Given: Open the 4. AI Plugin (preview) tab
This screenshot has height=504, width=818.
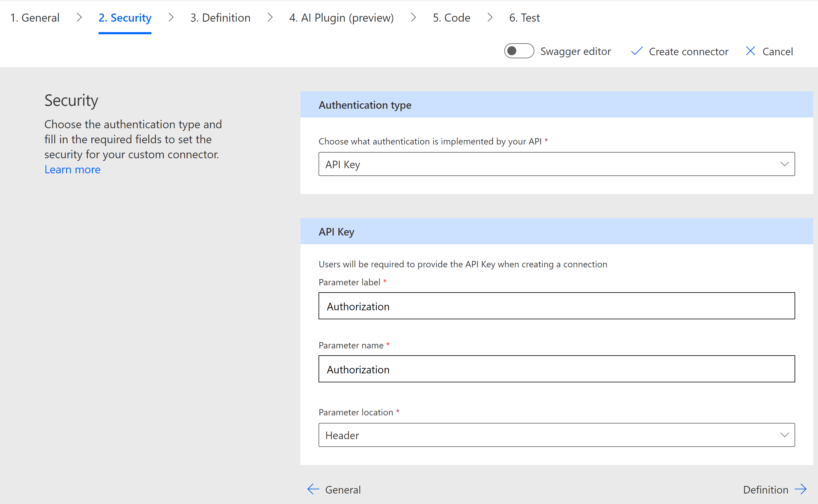Looking at the screenshot, I should point(341,18).
